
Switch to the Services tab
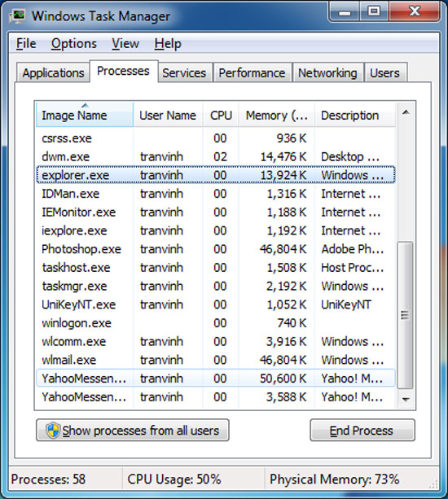pos(184,73)
